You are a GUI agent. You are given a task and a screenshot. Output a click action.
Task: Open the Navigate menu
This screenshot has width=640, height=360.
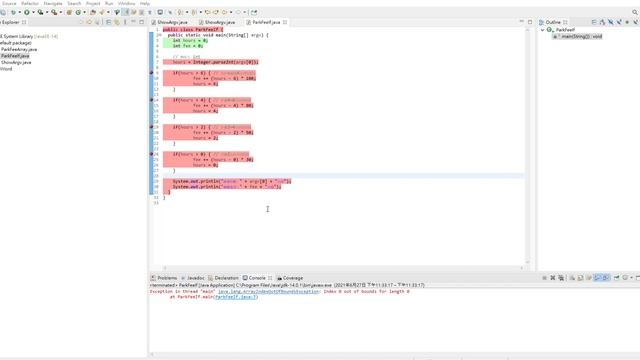pyautogui.click(x=53, y=3)
